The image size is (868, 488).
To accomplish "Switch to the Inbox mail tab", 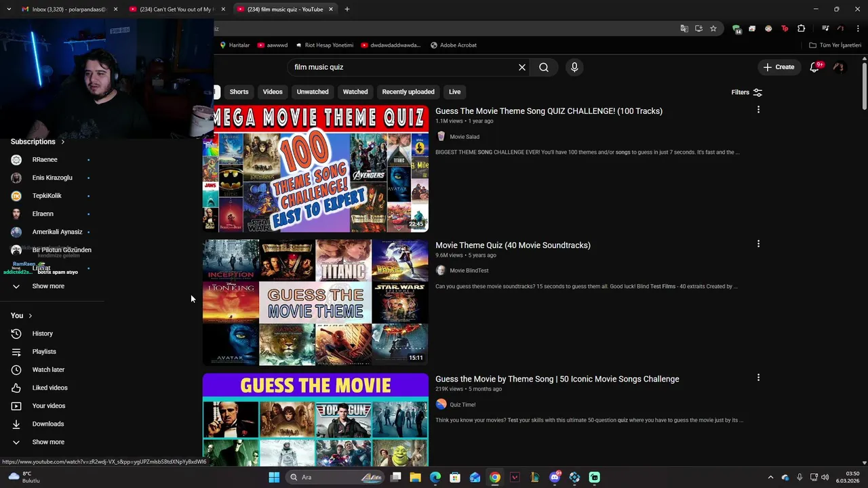I will tap(68, 9).
